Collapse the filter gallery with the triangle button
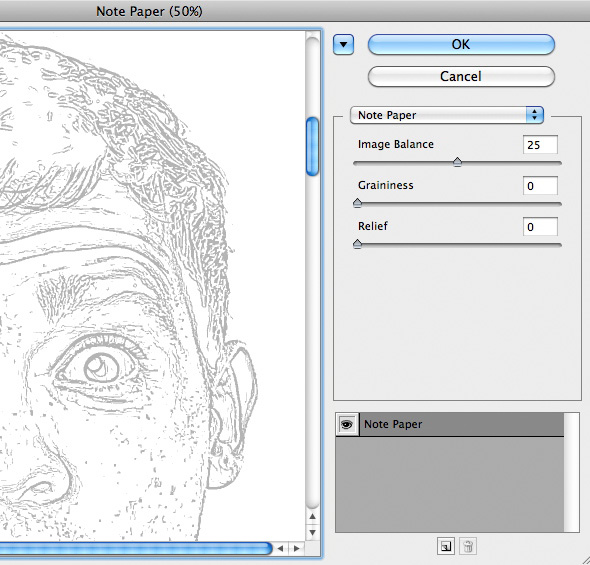 343,45
